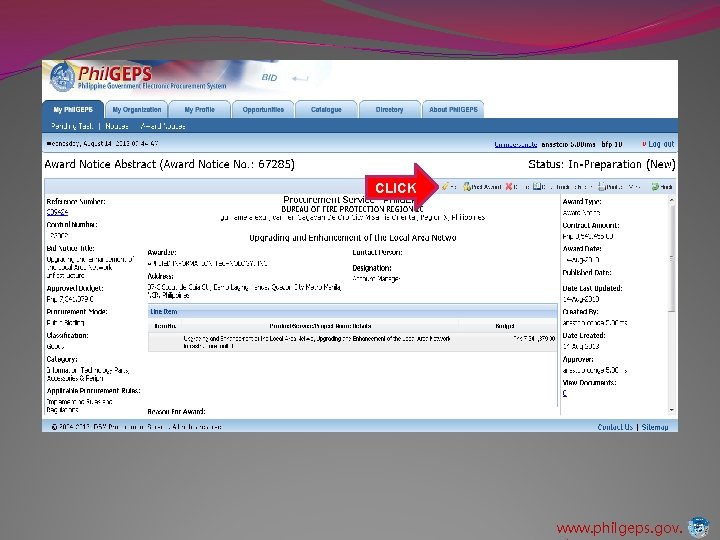Open the My PhilGEPS tab
The width and height of the screenshot is (720, 540).
point(73,110)
